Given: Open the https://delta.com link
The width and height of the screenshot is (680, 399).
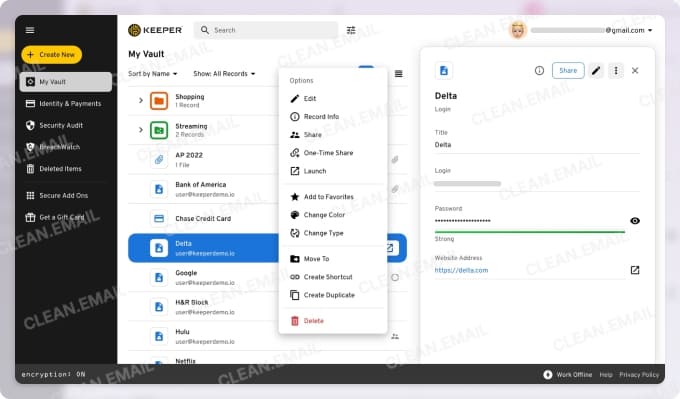Looking at the screenshot, I should click(x=461, y=270).
